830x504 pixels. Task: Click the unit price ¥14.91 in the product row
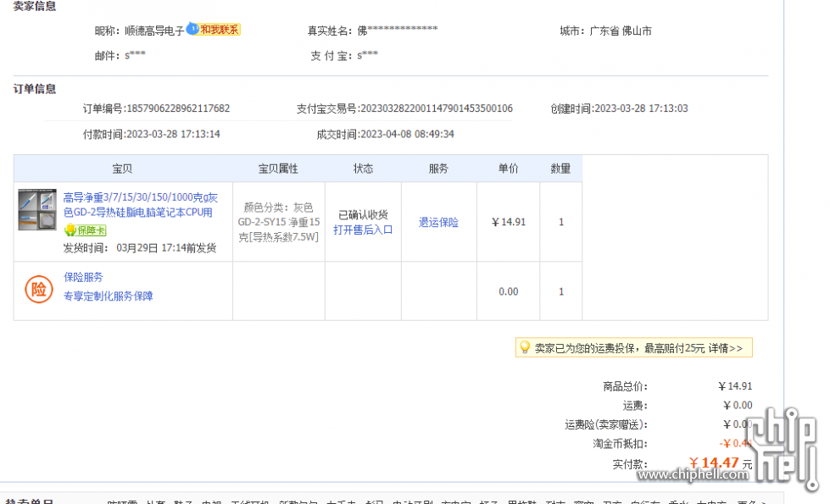point(508,222)
